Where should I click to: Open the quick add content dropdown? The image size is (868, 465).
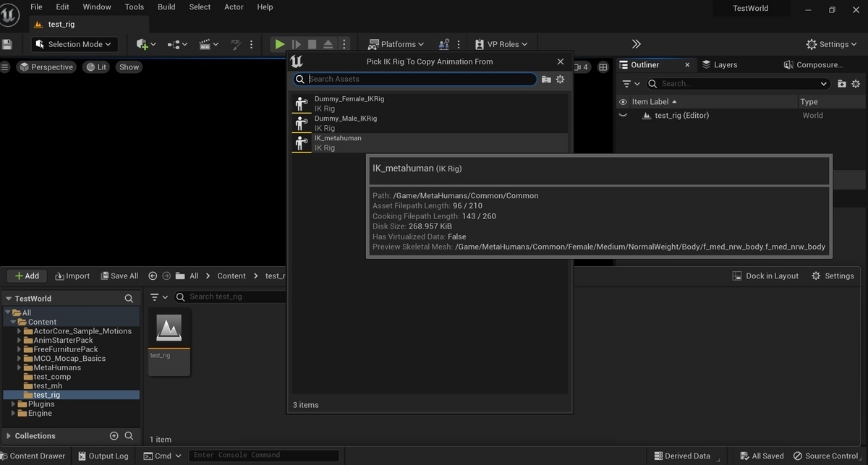coord(145,44)
